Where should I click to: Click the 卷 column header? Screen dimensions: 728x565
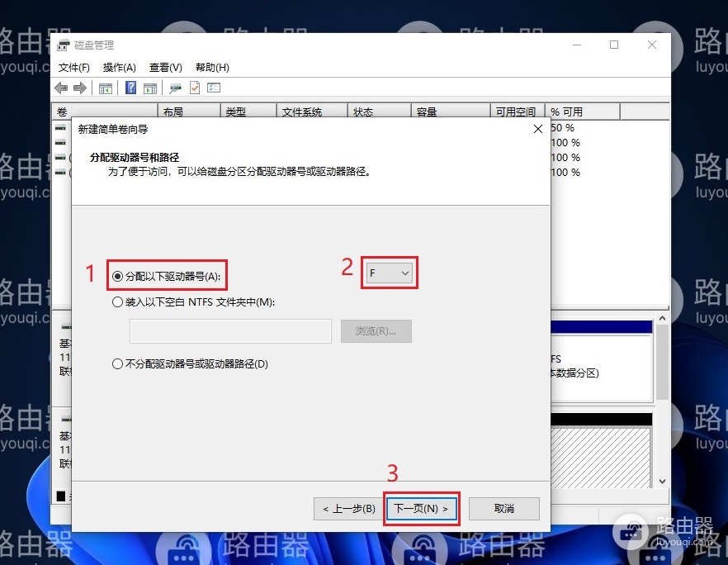pos(105,112)
